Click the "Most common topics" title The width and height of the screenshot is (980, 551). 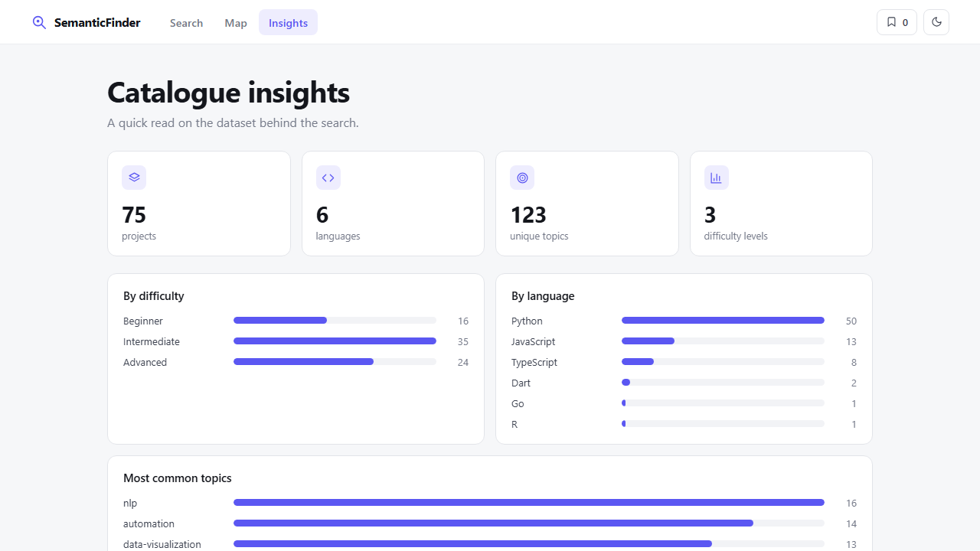pyautogui.click(x=178, y=478)
